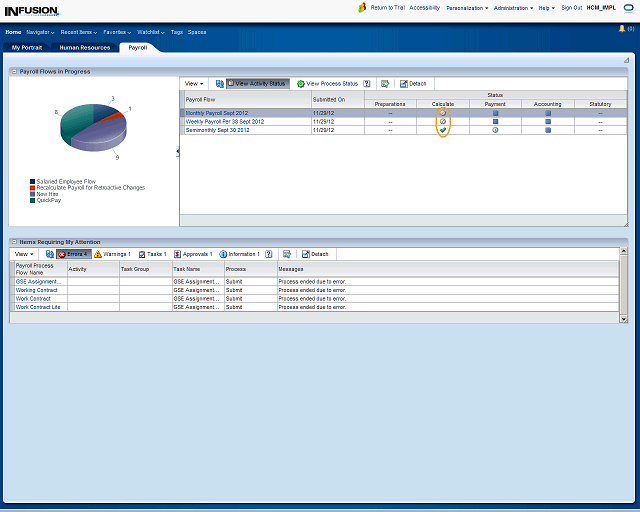
Task: Expand the Navigator menu dropdown
Action: click(x=41, y=32)
